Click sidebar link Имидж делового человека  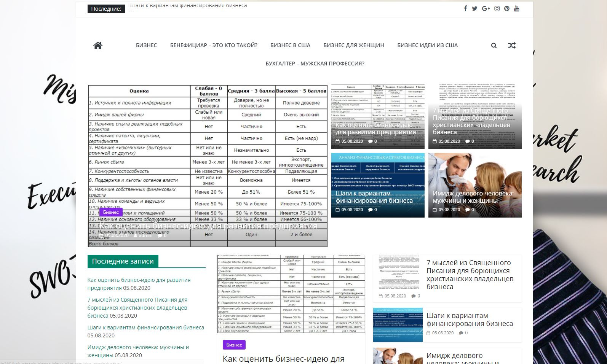138,351
